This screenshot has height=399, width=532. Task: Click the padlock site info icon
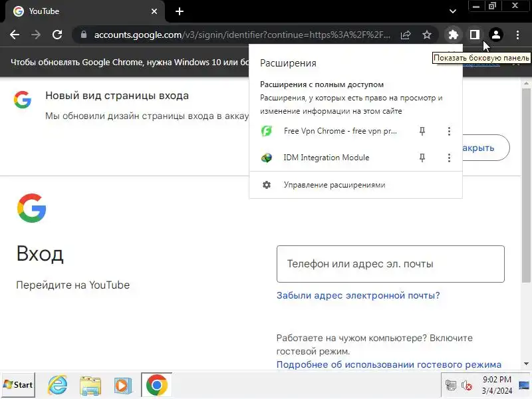click(x=84, y=35)
